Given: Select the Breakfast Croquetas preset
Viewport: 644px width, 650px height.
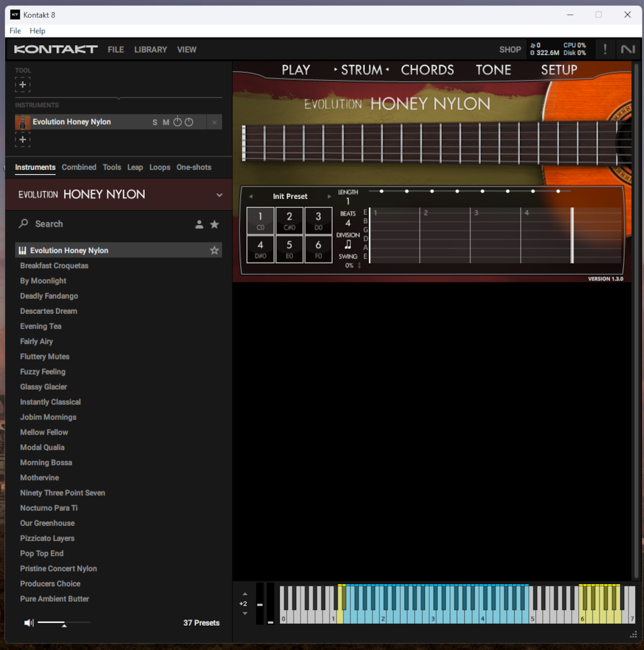Looking at the screenshot, I should 54,266.
